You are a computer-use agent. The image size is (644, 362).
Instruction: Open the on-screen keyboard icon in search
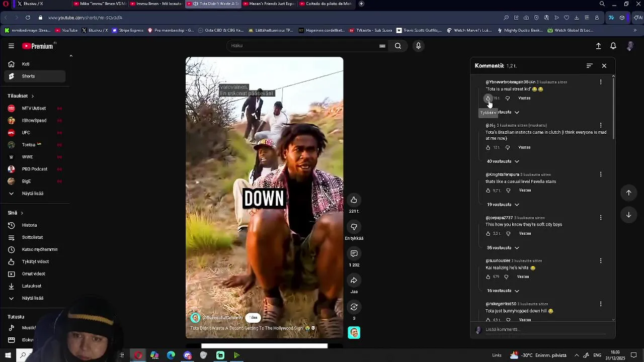[x=382, y=46]
